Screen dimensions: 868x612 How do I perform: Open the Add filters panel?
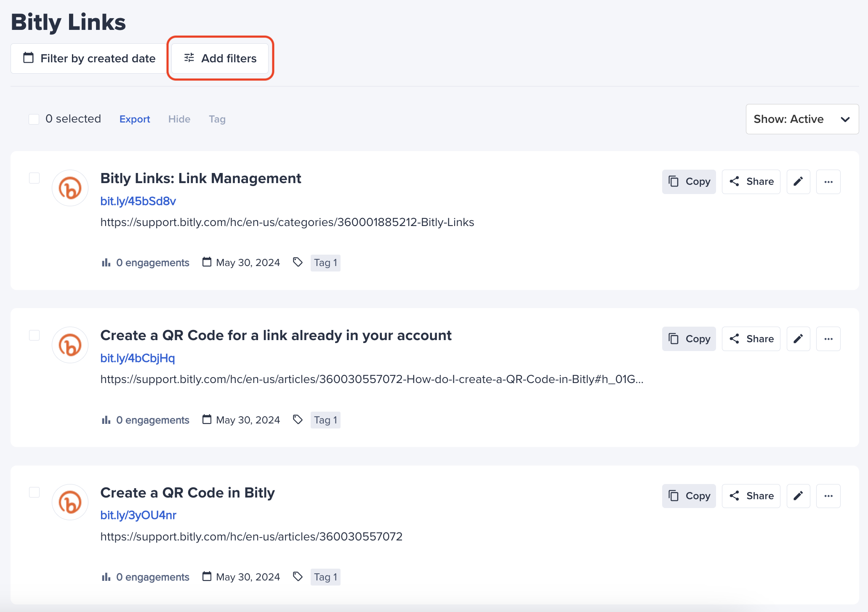220,59
